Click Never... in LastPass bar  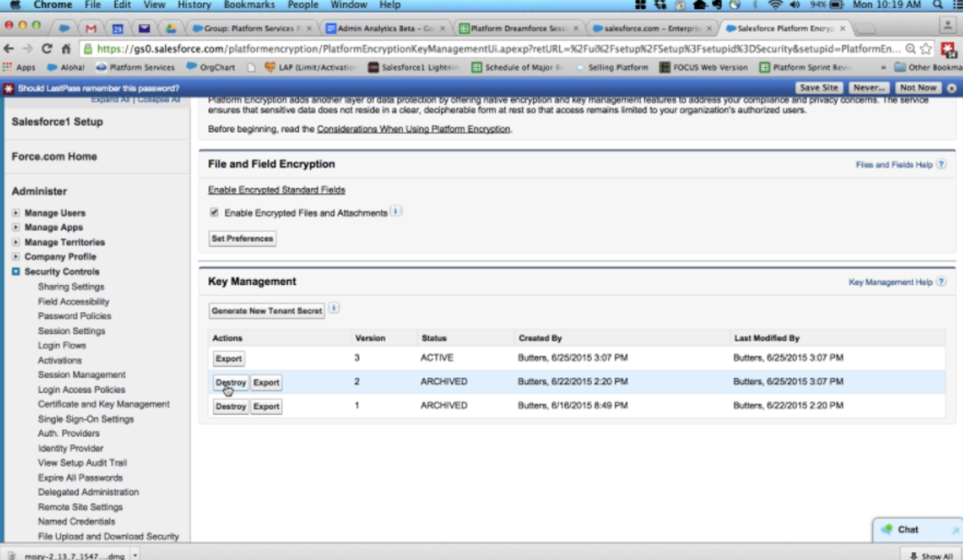(868, 87)
